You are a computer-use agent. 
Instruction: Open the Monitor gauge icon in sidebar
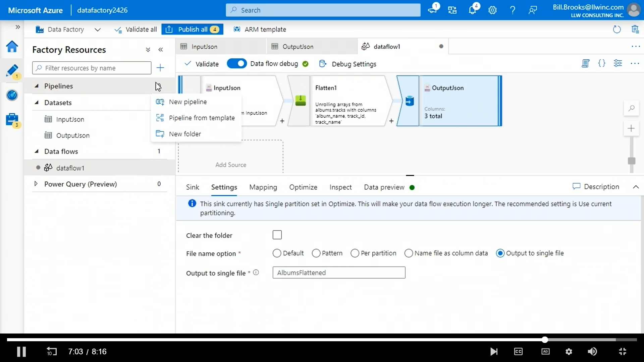pos(12,95)
